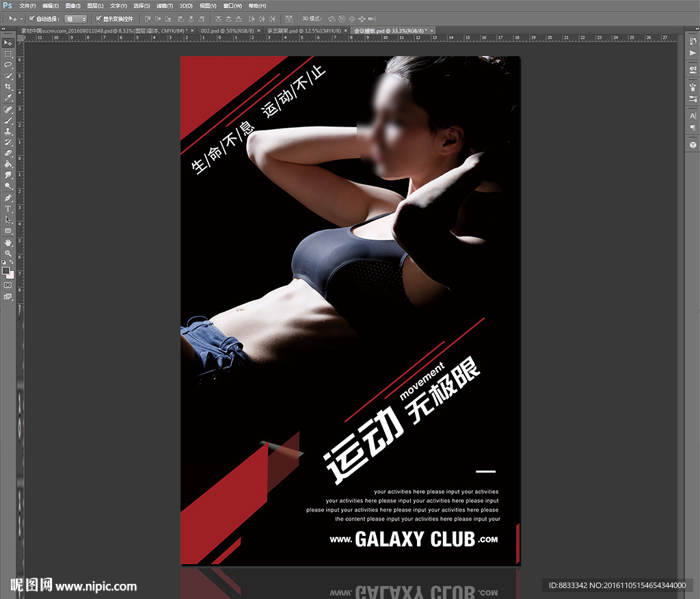The height and width of the screenshot is (599, 700).
Task: Toggle the 自动选择 checkbox
Action: click(31, 18)
